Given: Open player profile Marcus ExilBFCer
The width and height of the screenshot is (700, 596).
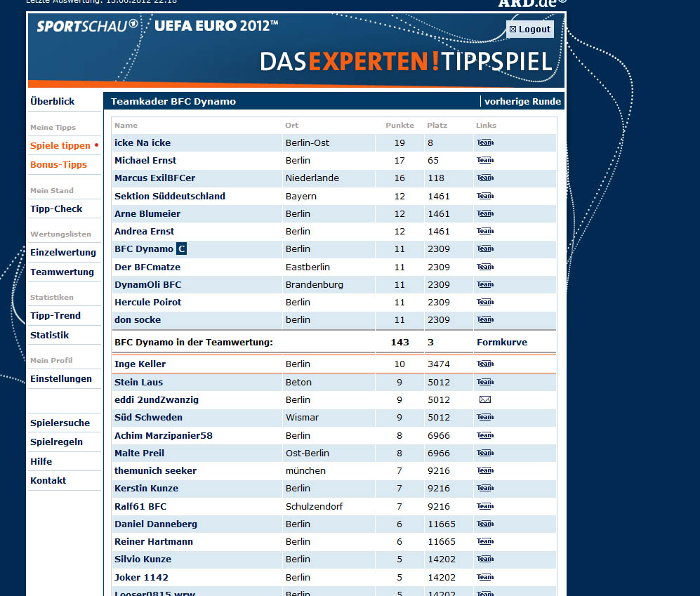Looking at the screenshot, I should tap(154, 178).
